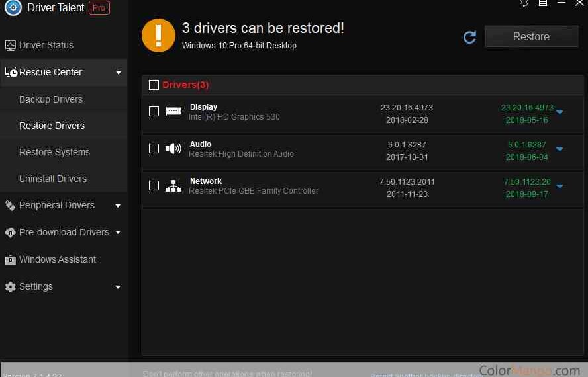The height and width of the screenshot is (377, 588).
Task: Click the Driver Status monitor icon
Action: click(x=10, y=46)
